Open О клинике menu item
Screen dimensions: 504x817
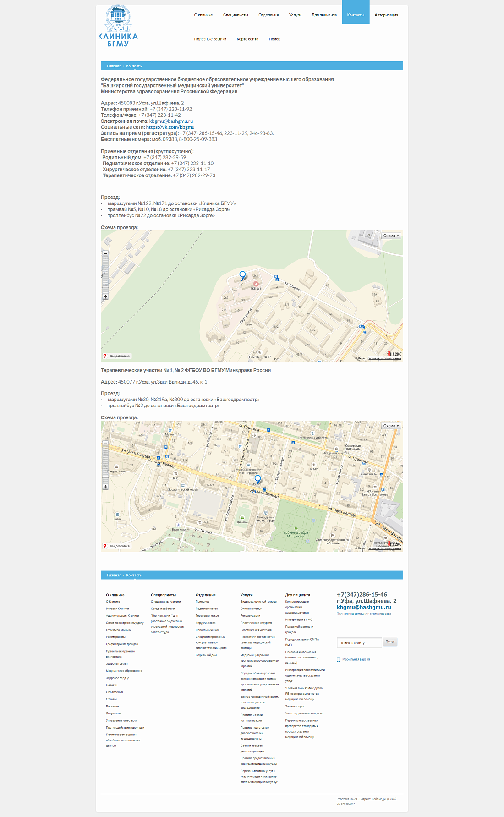point(203,15)
